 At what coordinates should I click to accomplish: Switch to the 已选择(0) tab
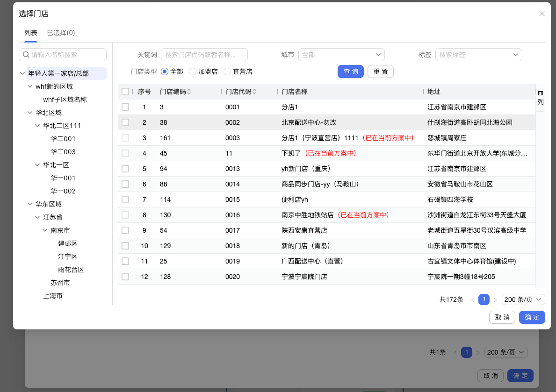pos(61,33)
